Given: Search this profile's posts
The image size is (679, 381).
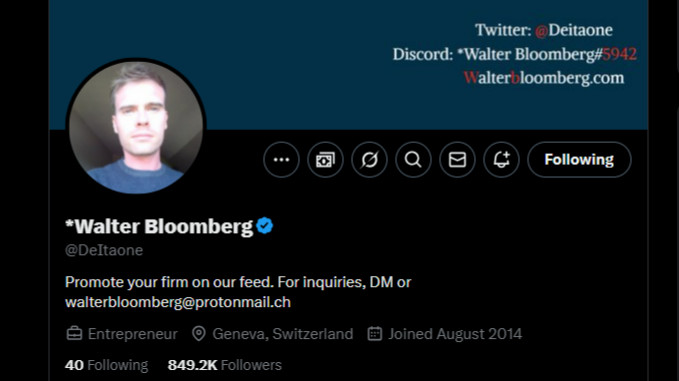Looking at the screenshot, I should (413, 160).
